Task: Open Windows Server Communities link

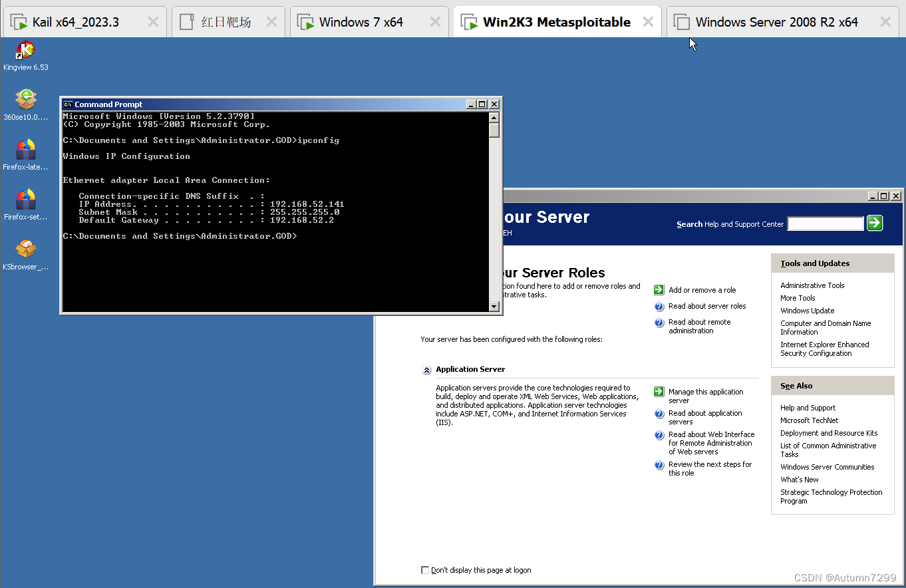Action: tap(827, 467)
